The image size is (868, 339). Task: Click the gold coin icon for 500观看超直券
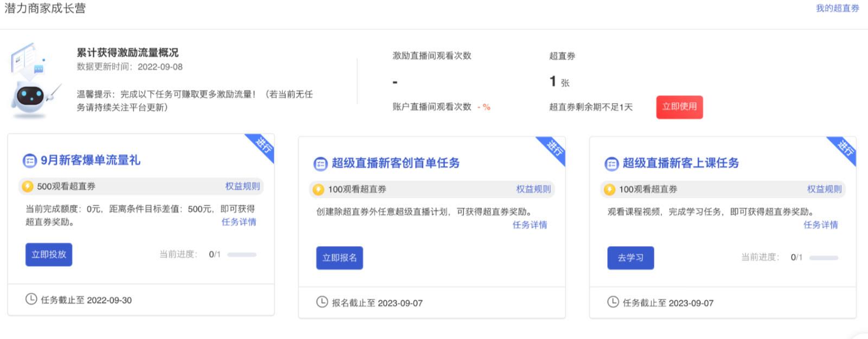click(x=28, y=187)
